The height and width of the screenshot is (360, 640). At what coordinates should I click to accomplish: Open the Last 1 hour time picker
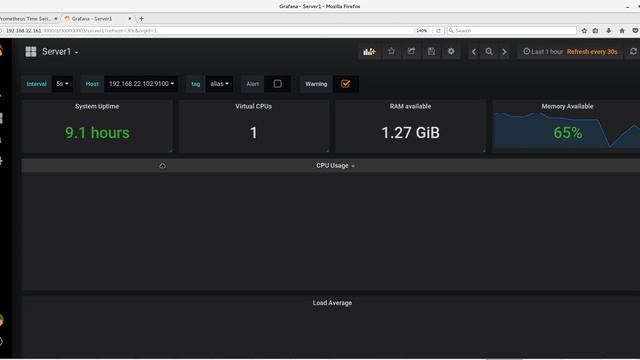coord(543,52)
